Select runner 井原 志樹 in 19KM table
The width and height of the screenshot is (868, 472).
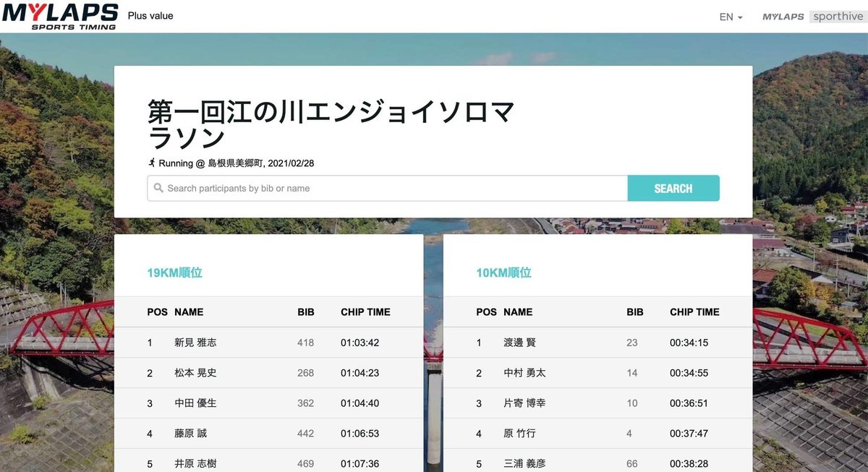[195, 464]
